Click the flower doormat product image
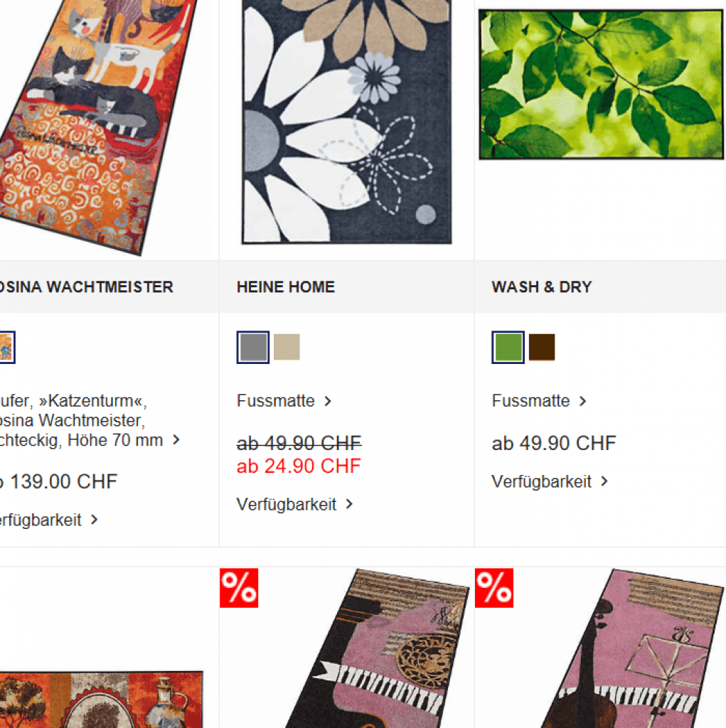This screenshot has width=726, height=728. [346, 122]
